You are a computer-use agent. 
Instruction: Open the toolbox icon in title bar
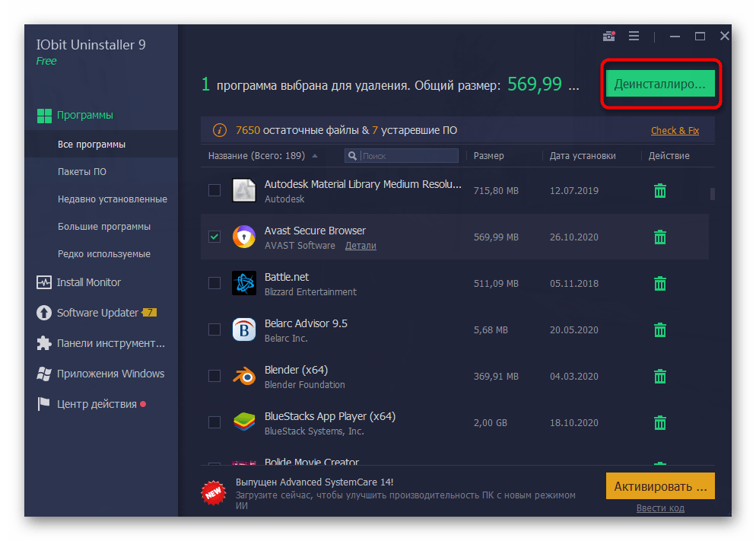(x=609, y=37)
